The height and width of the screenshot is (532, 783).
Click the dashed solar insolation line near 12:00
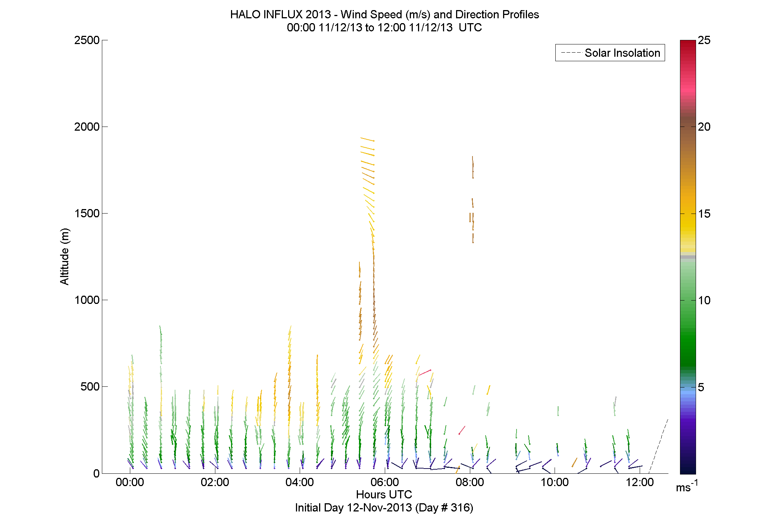[x=659, y=446]
